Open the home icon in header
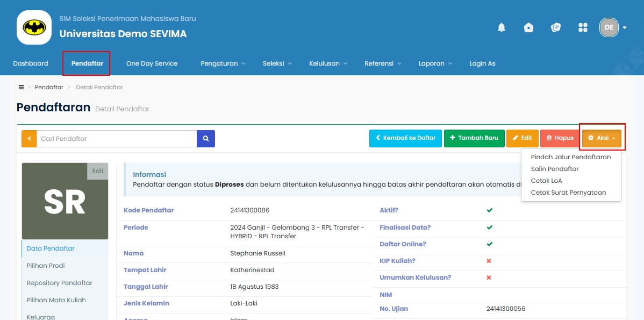 [529, 27]
